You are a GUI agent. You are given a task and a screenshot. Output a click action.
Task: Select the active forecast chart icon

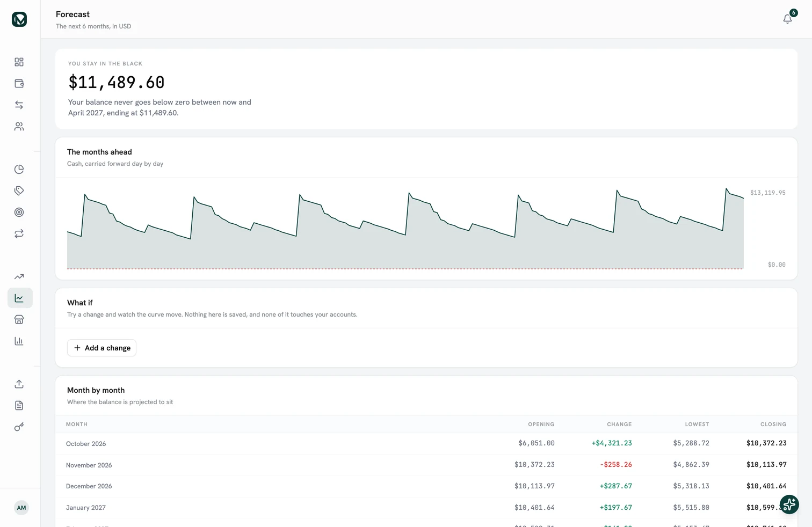(x=19, y=298)
